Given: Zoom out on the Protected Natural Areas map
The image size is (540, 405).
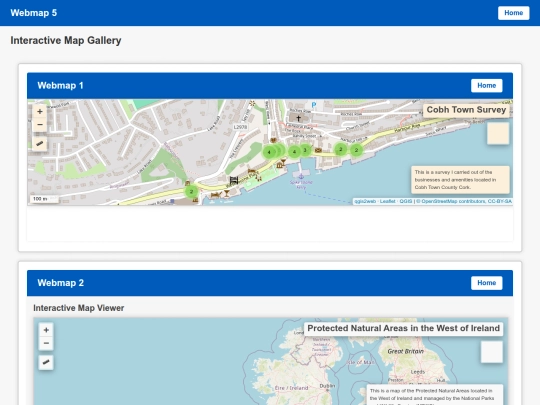Looking at the screenshot, I should tap(46, 343).
